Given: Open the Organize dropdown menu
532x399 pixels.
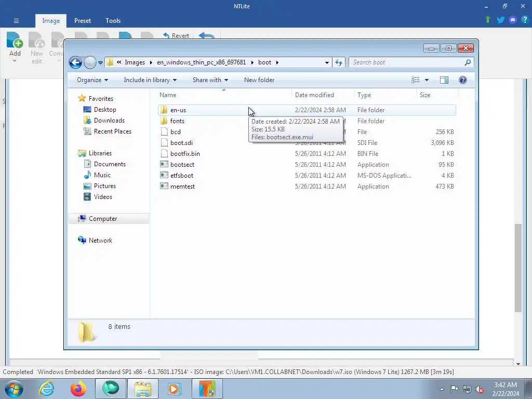Looking at the screenshot, I should [x=92, y=80].
